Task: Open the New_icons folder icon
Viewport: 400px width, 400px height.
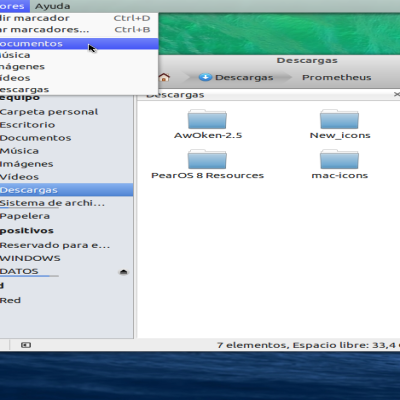Action: [339, 119]
